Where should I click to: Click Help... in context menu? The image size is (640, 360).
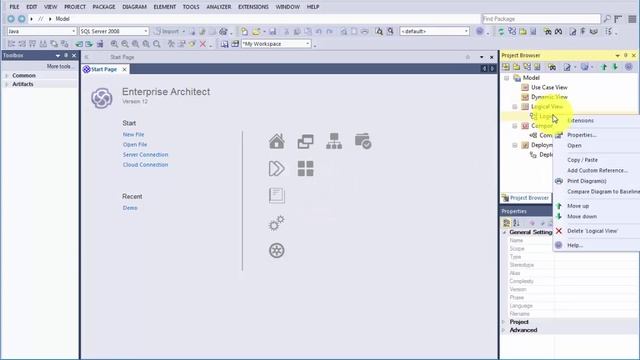pyautogui.click(x=596, y=245)
